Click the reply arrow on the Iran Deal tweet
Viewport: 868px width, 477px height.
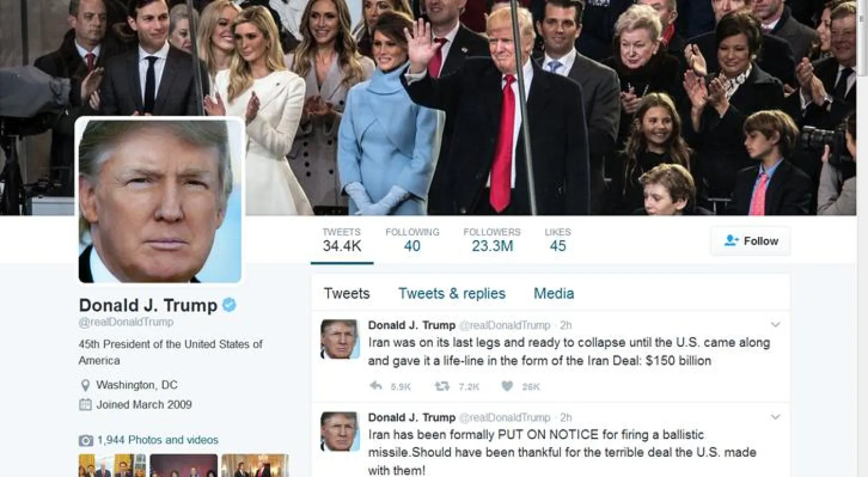click(376, 386)
